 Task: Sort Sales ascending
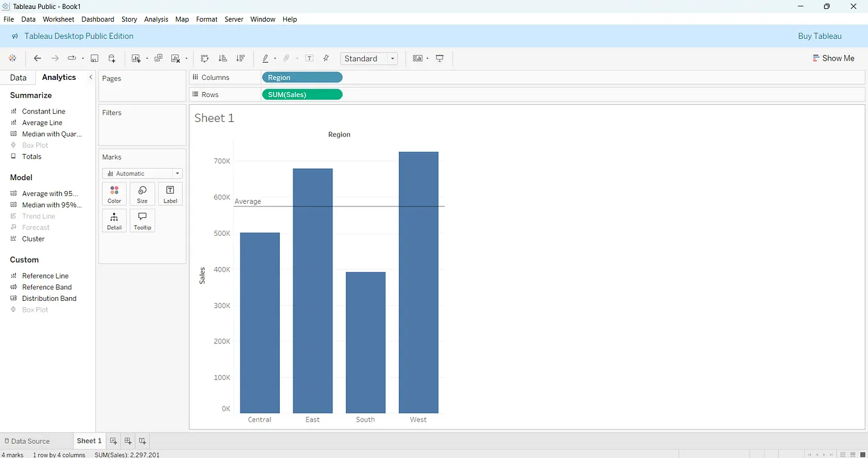click(222, 58)
